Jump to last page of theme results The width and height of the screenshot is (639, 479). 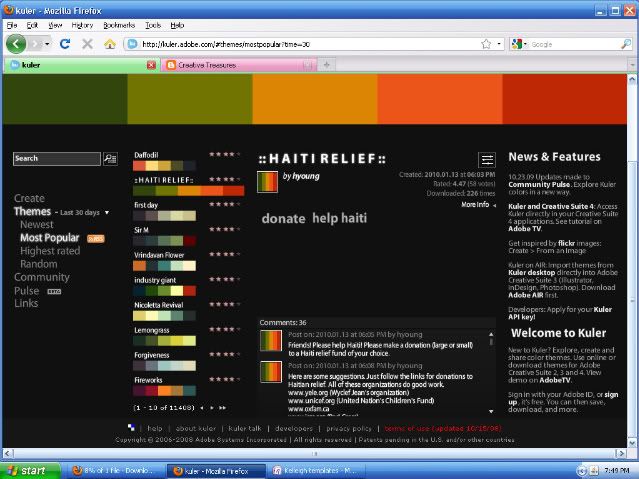(x=223, y=408)
